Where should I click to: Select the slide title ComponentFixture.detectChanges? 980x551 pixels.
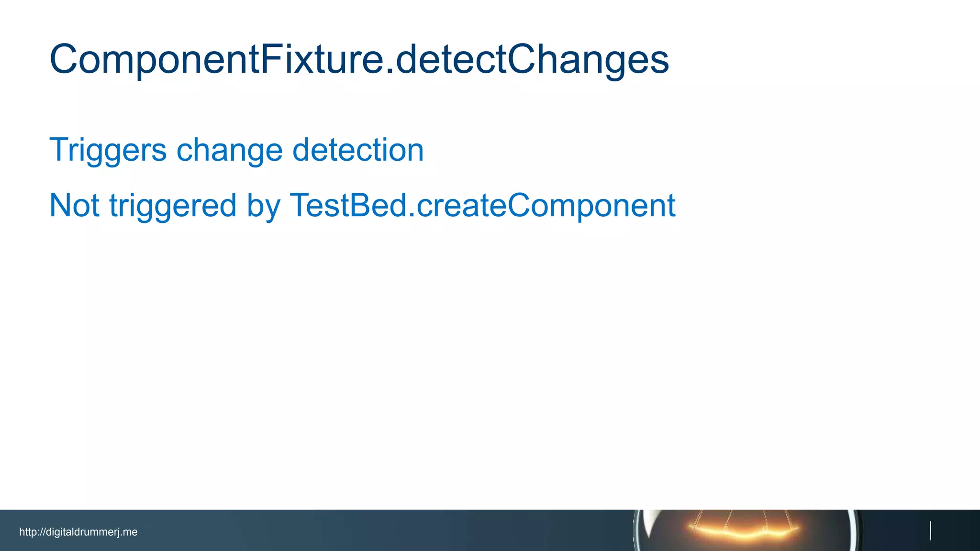pyautogui.click(x=359, y=59)
